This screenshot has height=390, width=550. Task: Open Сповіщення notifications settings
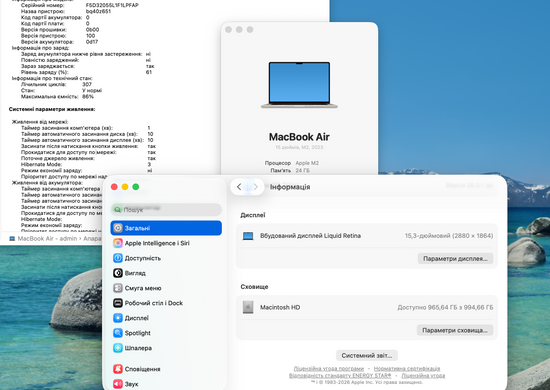tap(166, 369)
